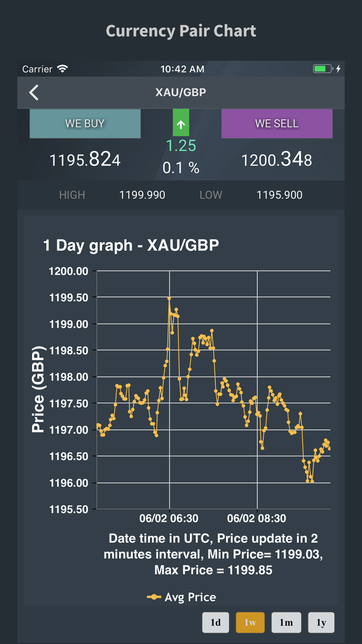This screenshot has height=644, width=362.
Task: Switch to the 1d range tab
Action: tap(216, 622)
